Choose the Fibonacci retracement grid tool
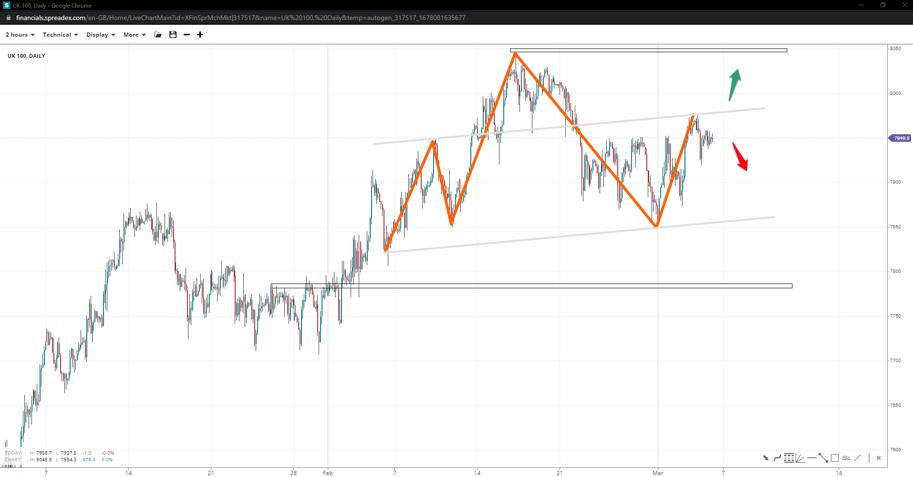The width and height of the screenshot is (913, 477). [x=789, y=458]
